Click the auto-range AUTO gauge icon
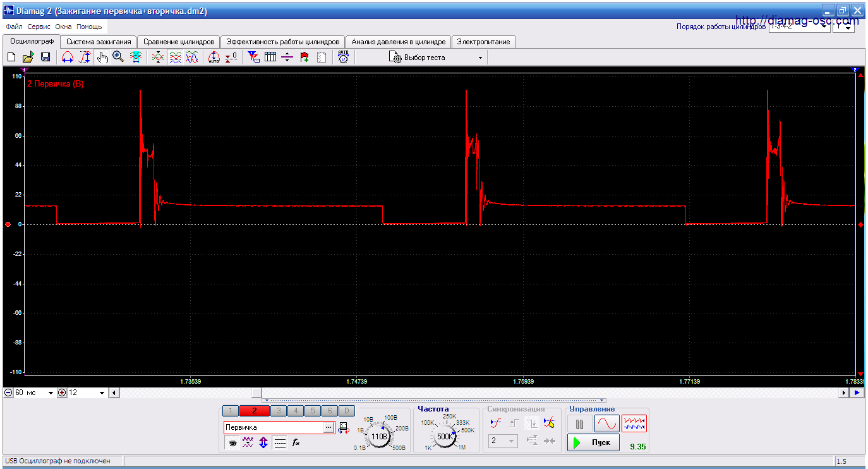This screenshot has height=469, width=868. [x=214, y=58]
